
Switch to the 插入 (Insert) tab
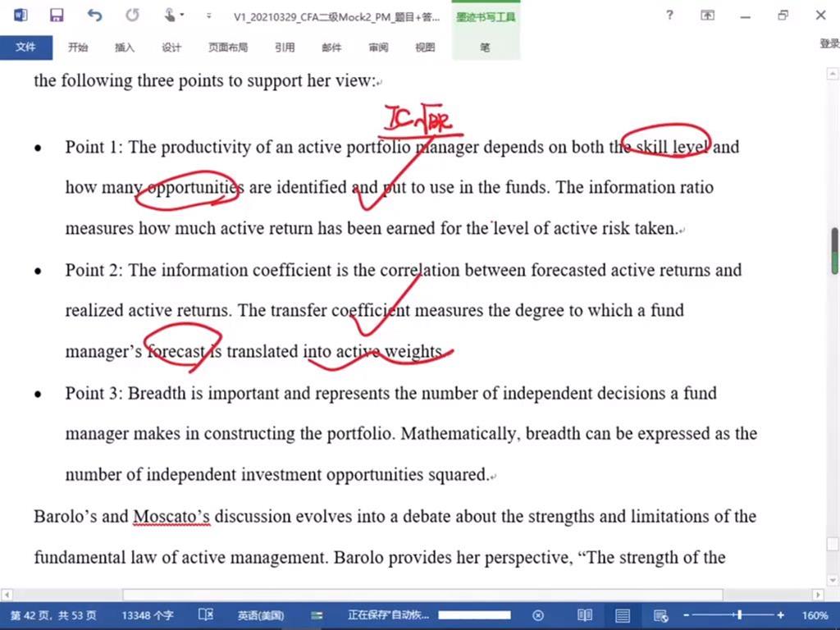pyautogui.click(x=125, y=48)
